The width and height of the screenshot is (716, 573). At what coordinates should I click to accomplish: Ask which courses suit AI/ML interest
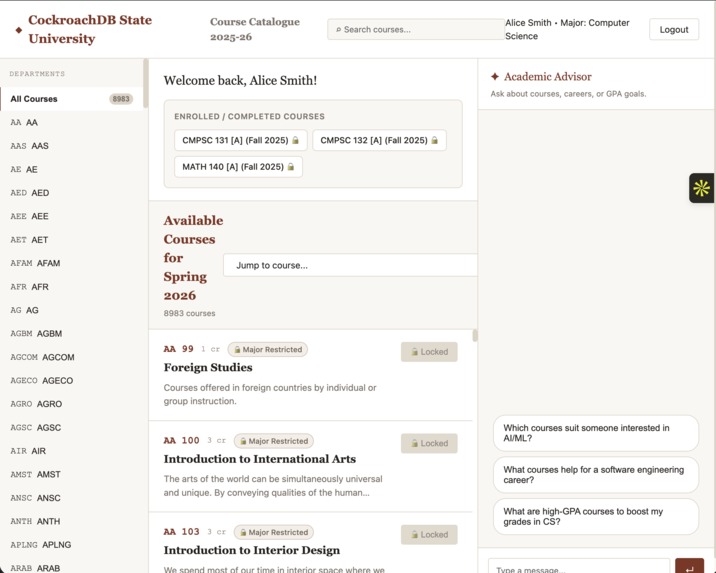click(x=596, y=433)
